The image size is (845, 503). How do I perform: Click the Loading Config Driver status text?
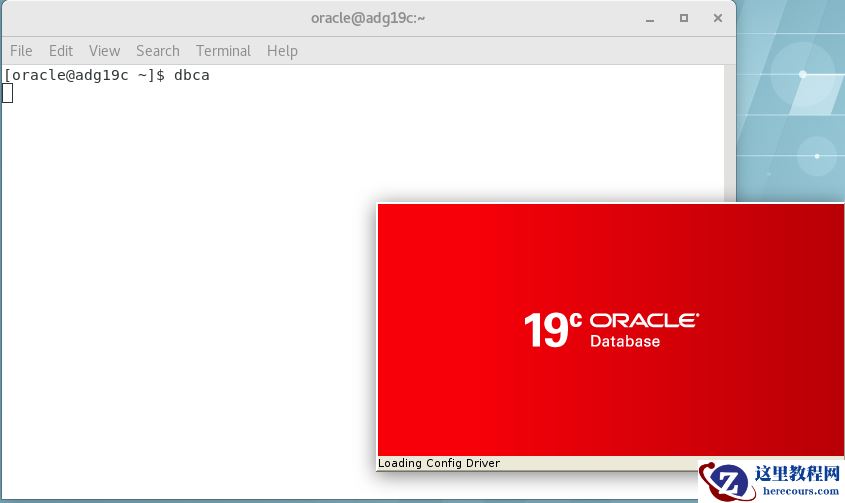[439, 463]
